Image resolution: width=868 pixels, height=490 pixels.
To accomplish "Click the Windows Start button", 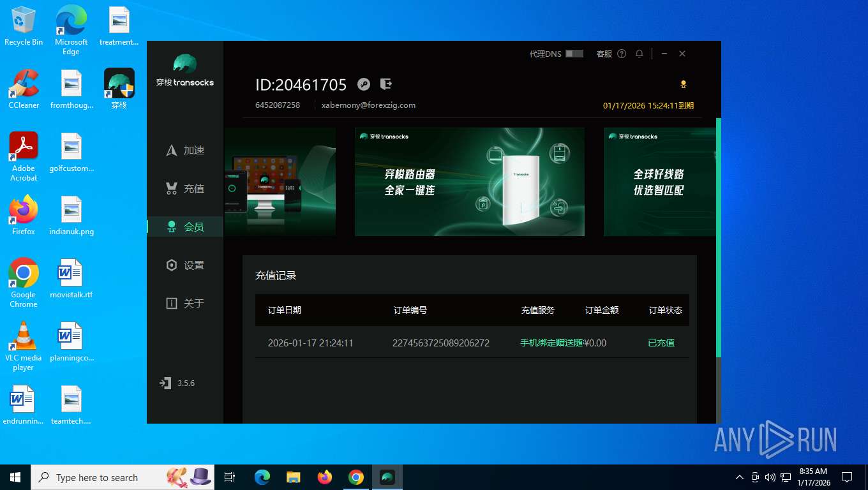I will point(15,477).
